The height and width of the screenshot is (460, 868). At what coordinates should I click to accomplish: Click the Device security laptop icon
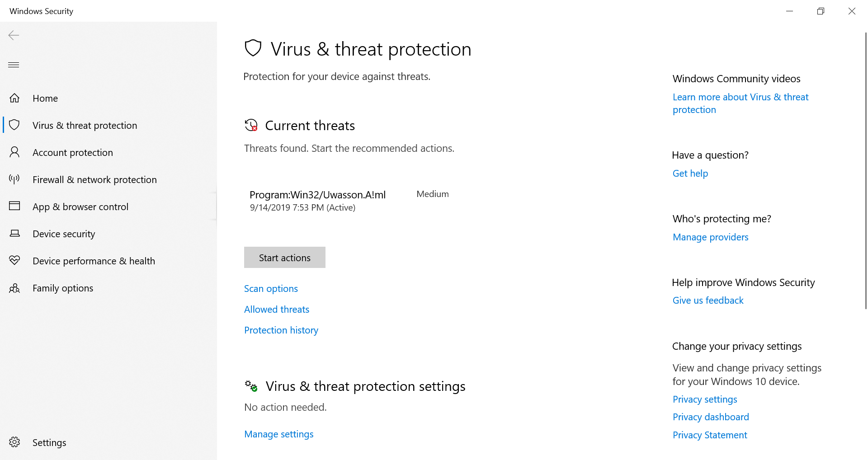click(x=14, y=234)
